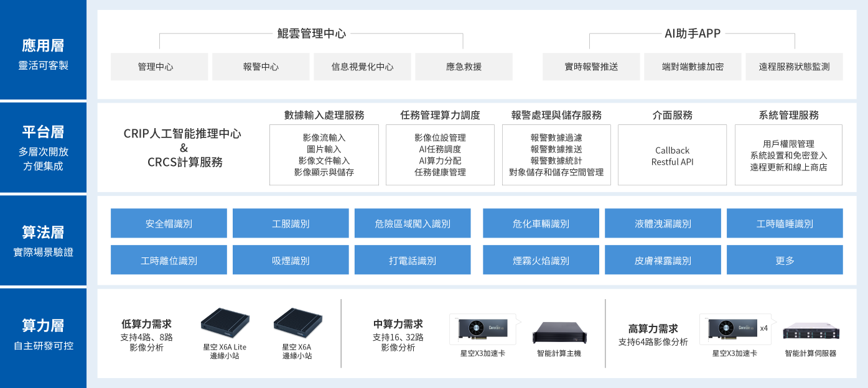This screenshot has height=388, width=868.
Task: Click 實時報警推送 feature box
Action: (x=591, y=67)
